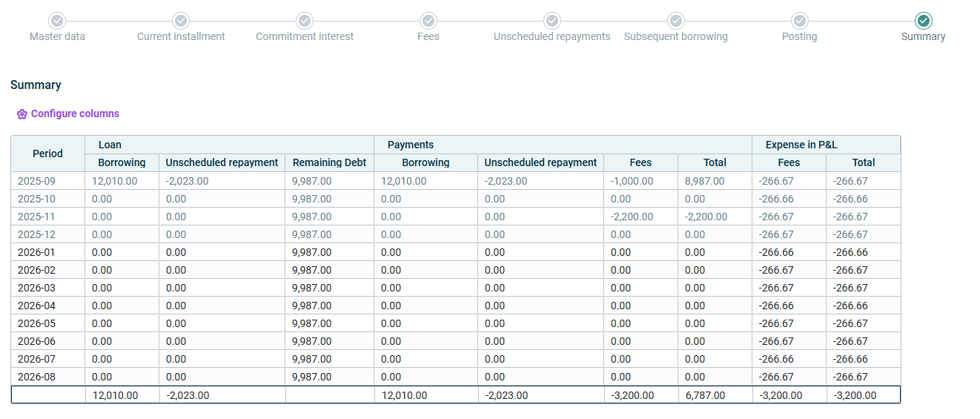Click the Expense in P&L group header

point(827,145)
